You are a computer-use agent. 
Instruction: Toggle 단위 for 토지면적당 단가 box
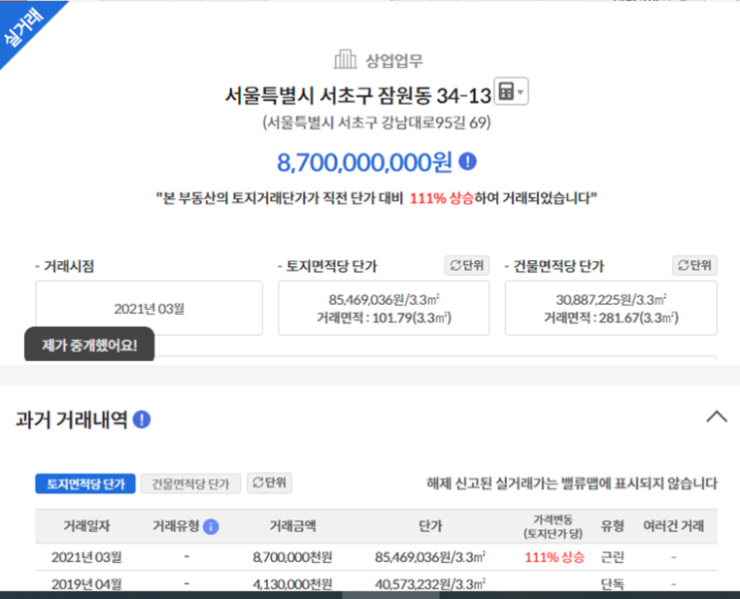coord(467,265)
